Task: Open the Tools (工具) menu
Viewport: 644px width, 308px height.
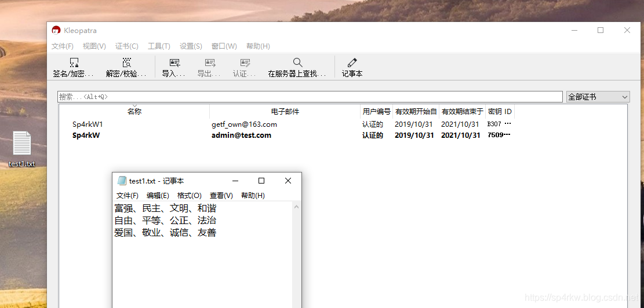Action: [159, 46]
